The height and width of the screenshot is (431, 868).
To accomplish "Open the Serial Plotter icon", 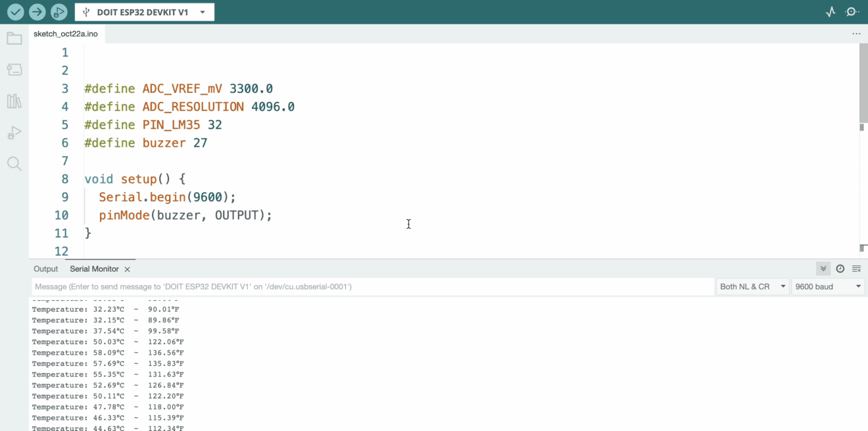I will click(831, 12).
